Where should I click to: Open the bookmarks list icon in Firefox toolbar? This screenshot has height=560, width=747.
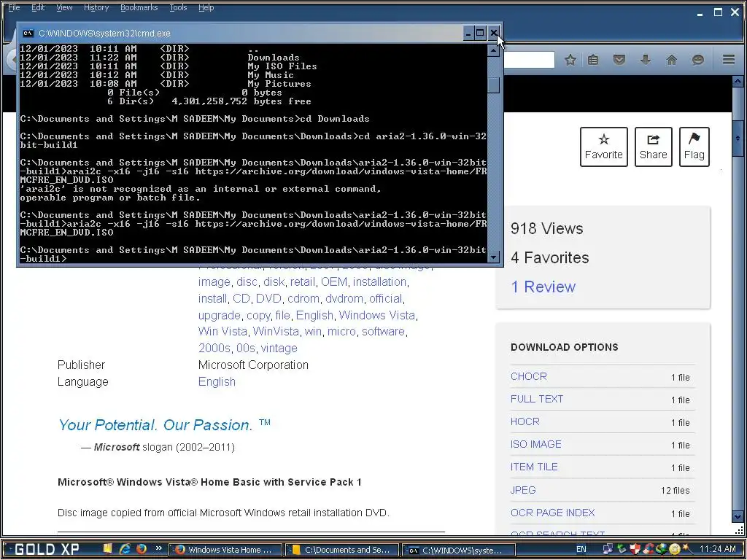(593, 60)
